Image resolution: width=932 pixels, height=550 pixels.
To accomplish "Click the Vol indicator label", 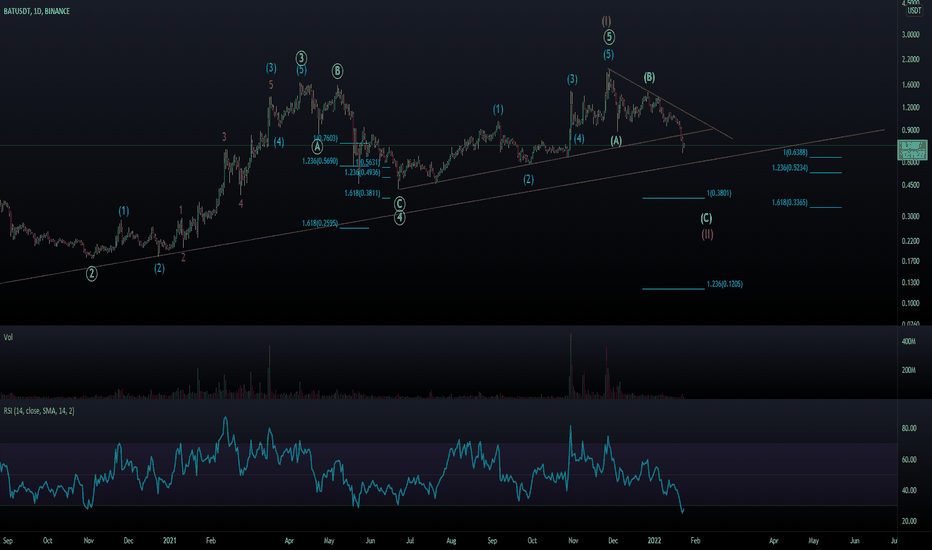I will tap(8, 337).
